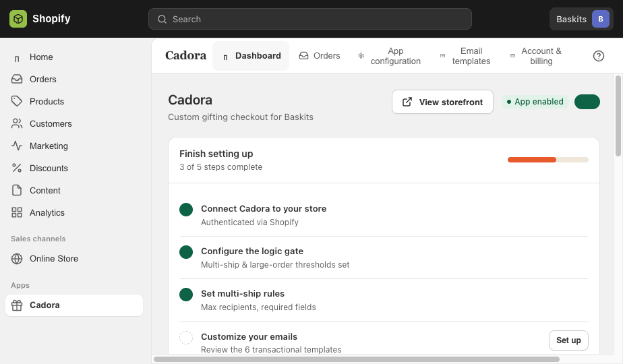Go to Products in the sidebar
This screenshot has width=623, height=364.
pos(74,101)
